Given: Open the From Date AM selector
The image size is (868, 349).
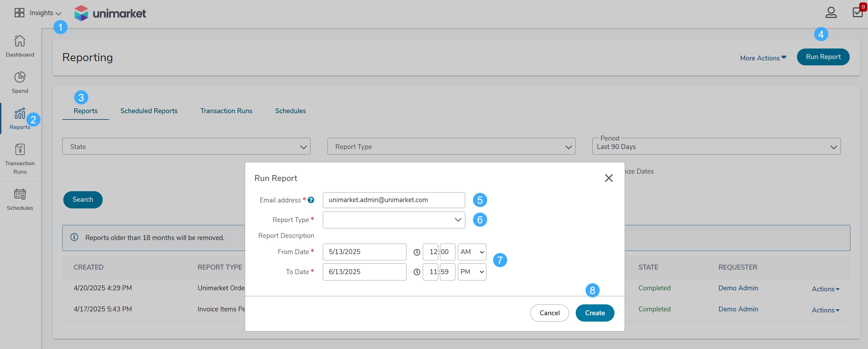Looking at the screenshot, I should pyautogui.click(x=472, y=252).
